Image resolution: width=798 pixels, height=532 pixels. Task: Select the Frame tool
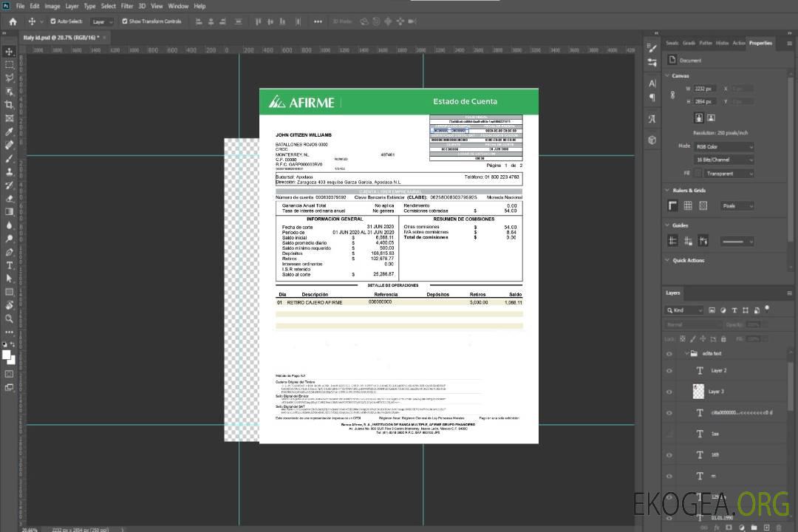pyautogui.click(x=9, y=118)
